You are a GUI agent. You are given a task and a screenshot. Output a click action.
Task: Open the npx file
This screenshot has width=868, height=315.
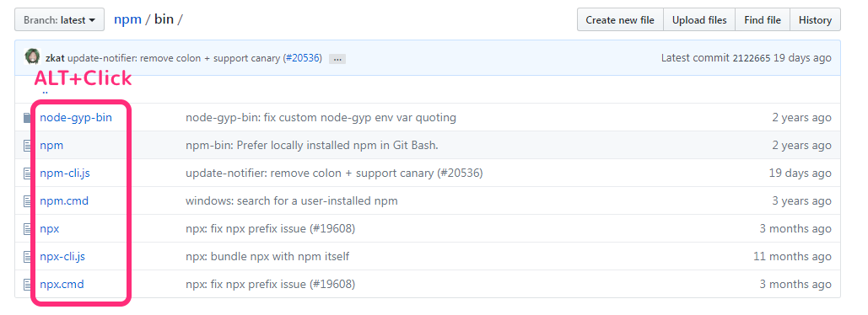tap(49, 229)
